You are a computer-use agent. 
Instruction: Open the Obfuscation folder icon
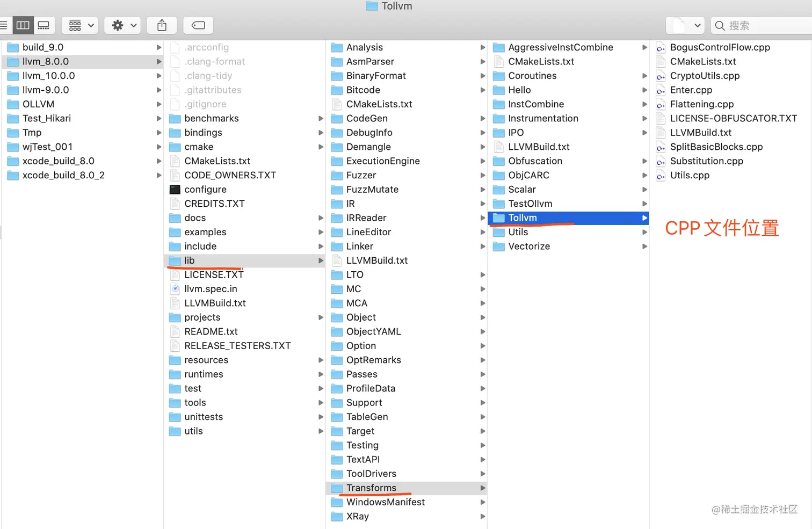coord(499,161)
